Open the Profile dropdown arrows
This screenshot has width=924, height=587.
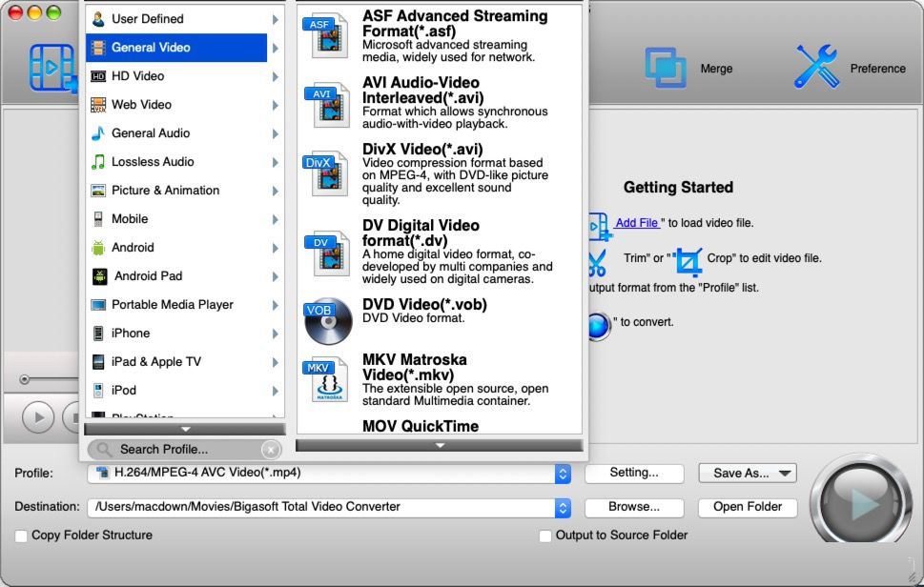click(563, 474)
